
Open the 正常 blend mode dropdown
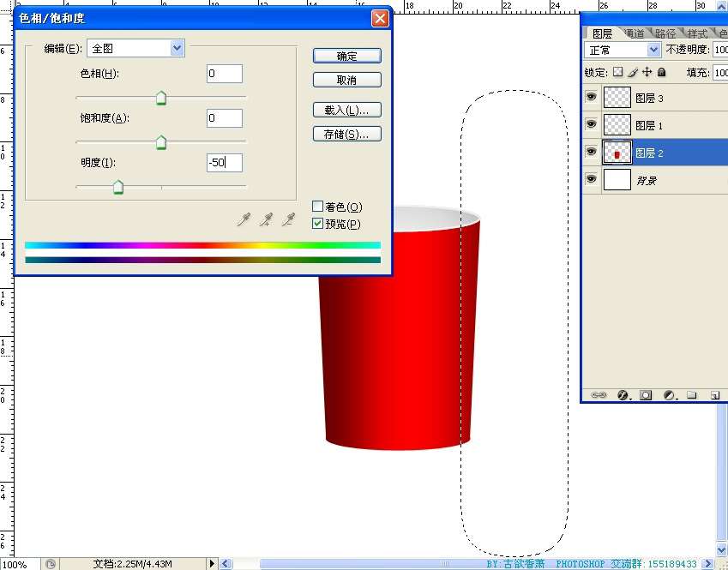(x=653, y=51)
